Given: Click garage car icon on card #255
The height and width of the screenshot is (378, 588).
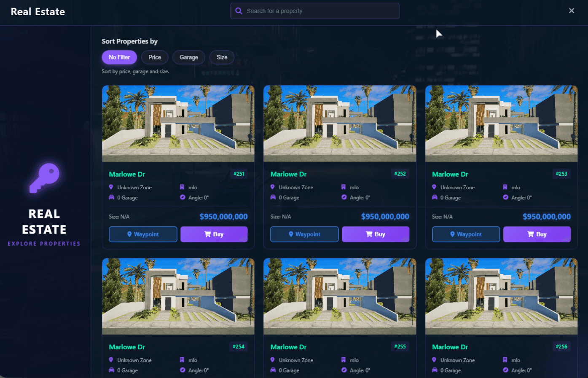Looking at the screenshot, I should [x=273, y=370].
